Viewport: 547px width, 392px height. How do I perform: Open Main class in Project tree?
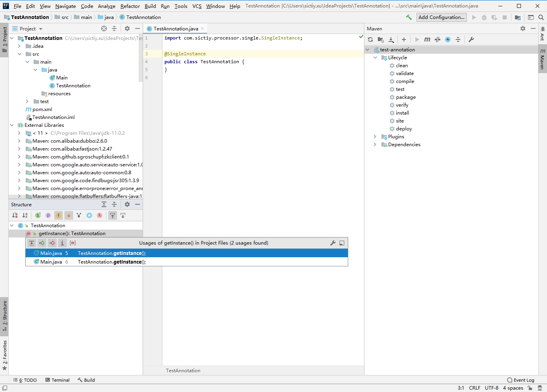pyautogui.click(x=62, y=78)
